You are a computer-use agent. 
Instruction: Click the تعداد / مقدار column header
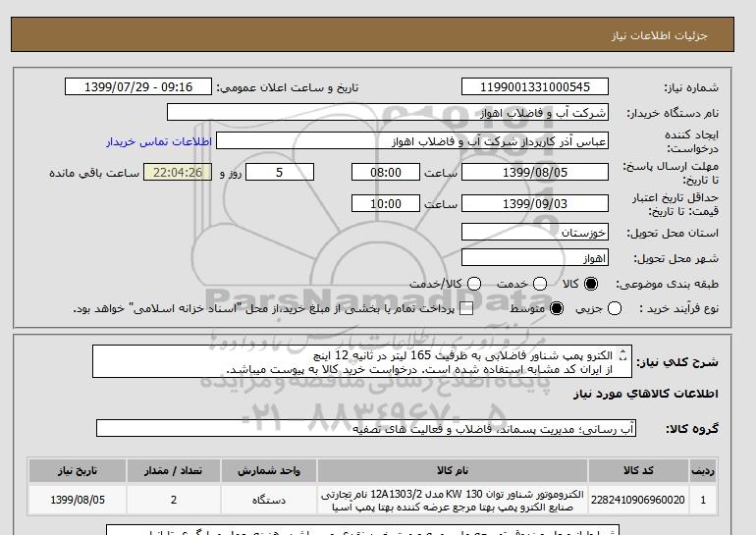pos(174,470)
